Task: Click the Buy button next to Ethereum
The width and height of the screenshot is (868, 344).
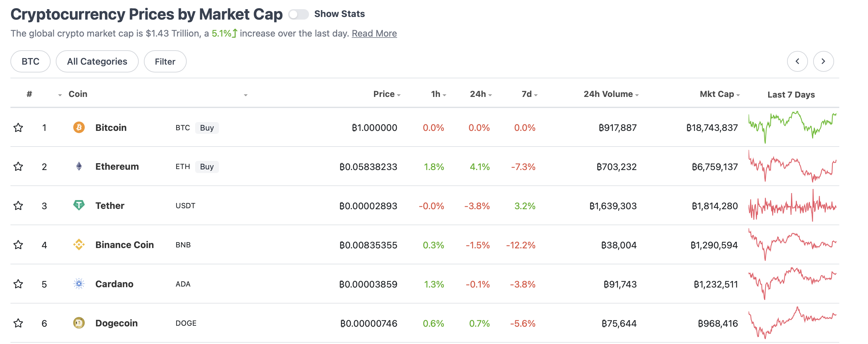Action: pyautogui.click(x=207, y=166)
